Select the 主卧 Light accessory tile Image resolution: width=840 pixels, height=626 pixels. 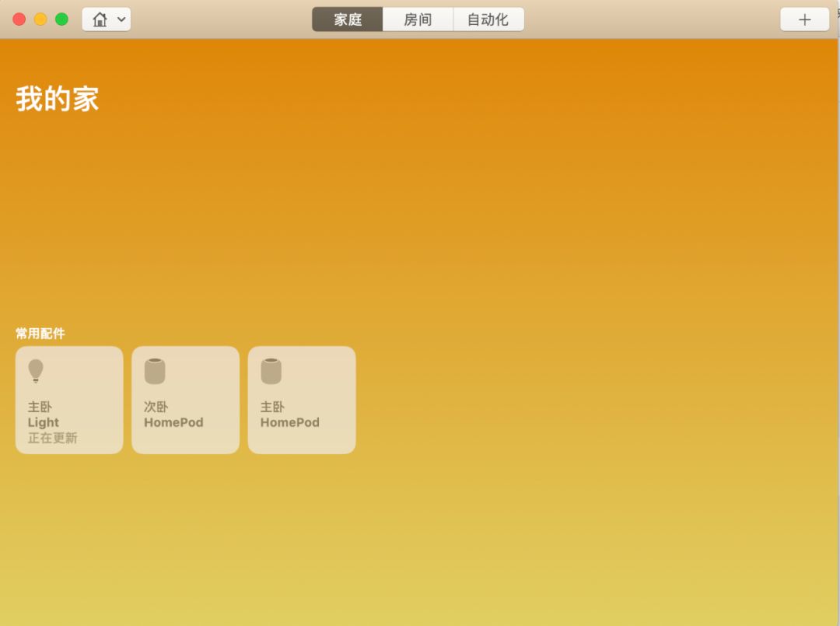(69, 400)
